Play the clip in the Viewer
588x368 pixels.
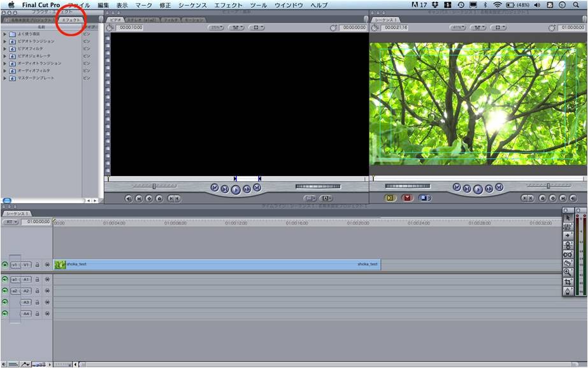[x=236, y=189]
